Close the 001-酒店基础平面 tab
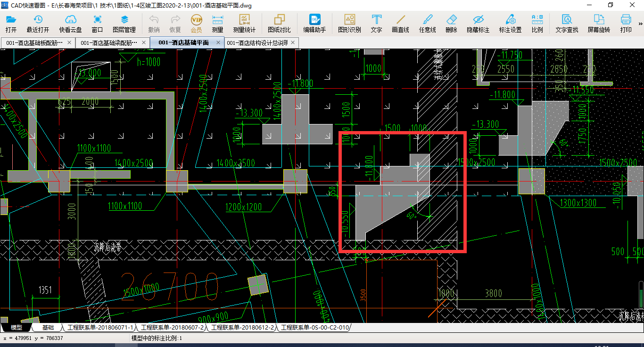The width and height of the screenshot is (644, 347). pyautogui.click(x=218, y=42)
